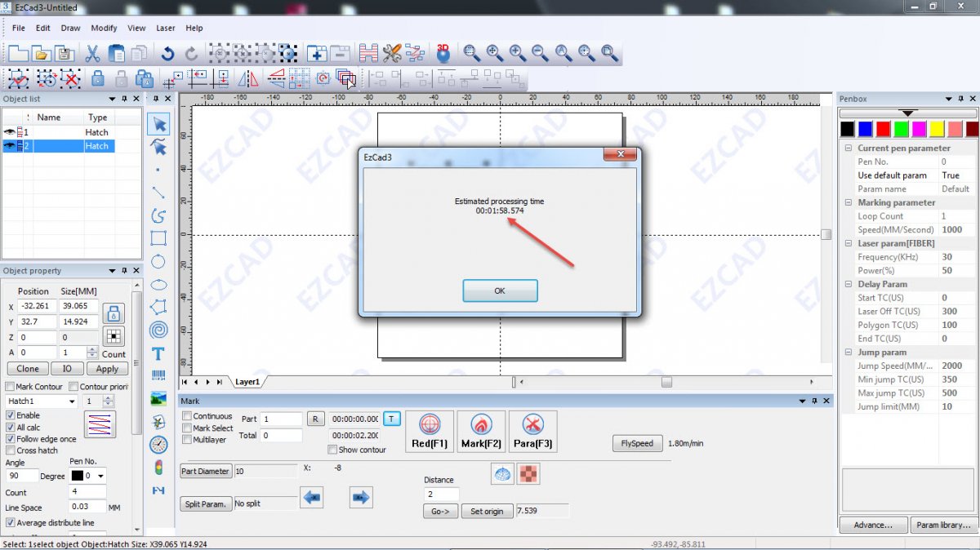The image size is (980, 550).
Task: Toggle the Cross hatch checkbox
Action: [x=10, y=450]
